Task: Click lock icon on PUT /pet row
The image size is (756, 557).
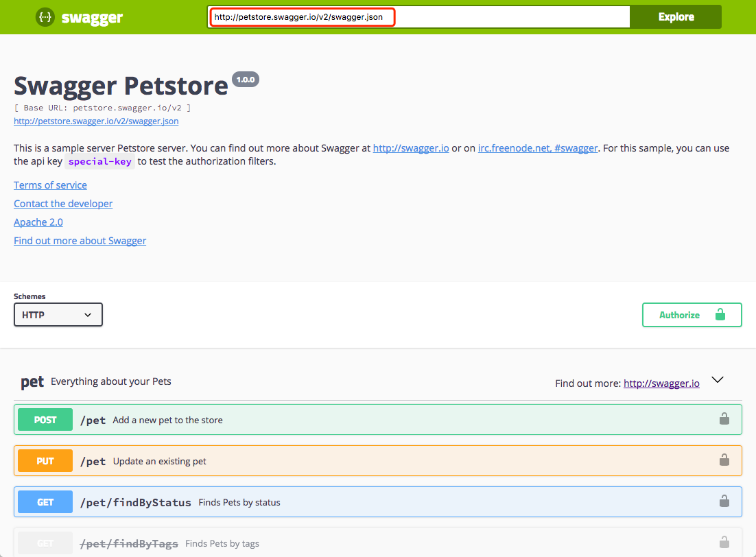Action: pyautogui.click(x=724, y=460)
